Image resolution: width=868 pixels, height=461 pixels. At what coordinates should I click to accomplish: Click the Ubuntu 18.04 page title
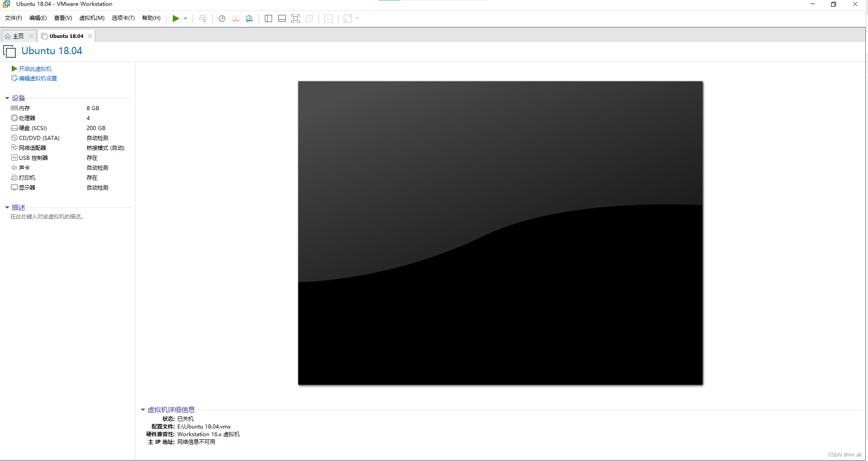pos(52,51)
